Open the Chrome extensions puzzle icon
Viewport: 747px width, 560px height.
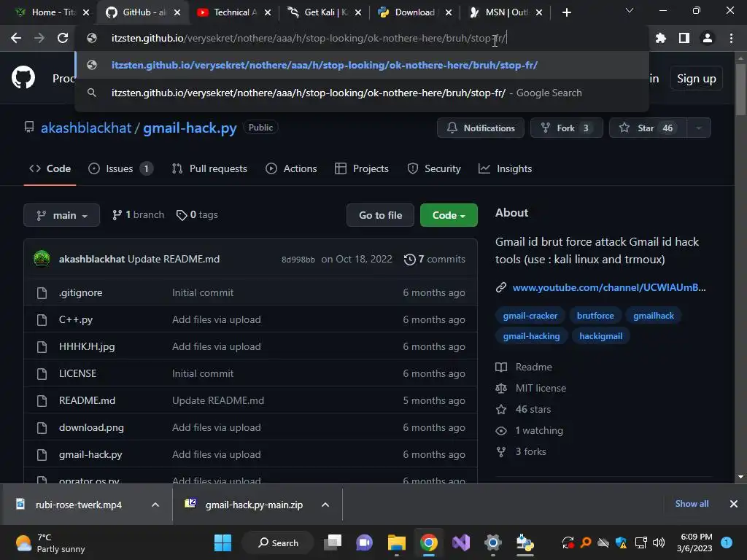tap(660, 38)
